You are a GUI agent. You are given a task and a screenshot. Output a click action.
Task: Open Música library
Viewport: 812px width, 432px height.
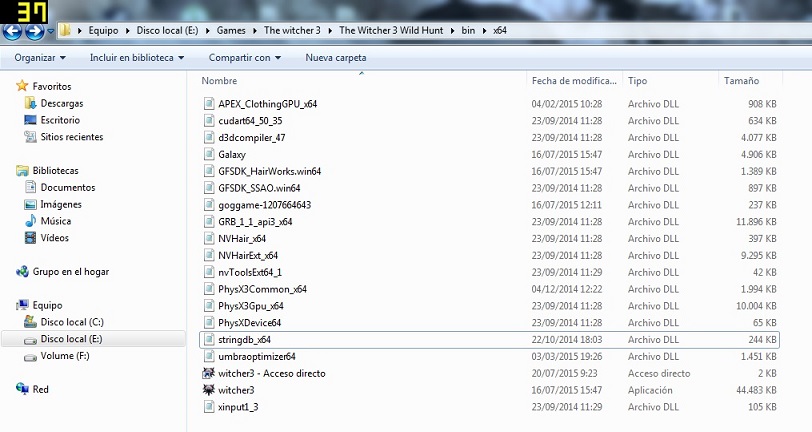55,221
